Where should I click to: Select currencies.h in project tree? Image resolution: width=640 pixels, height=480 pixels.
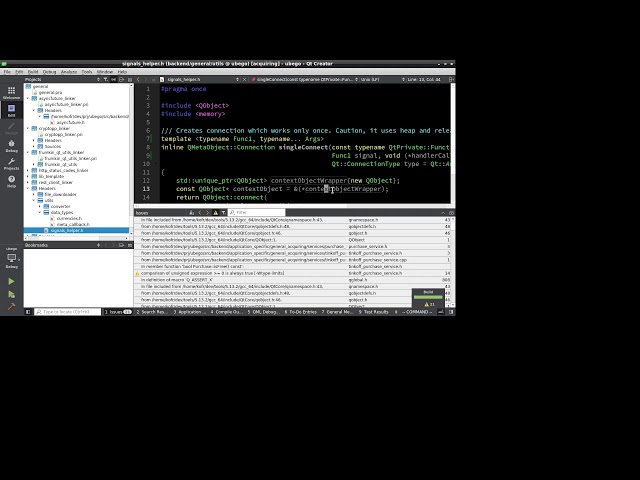coord(69,218)
